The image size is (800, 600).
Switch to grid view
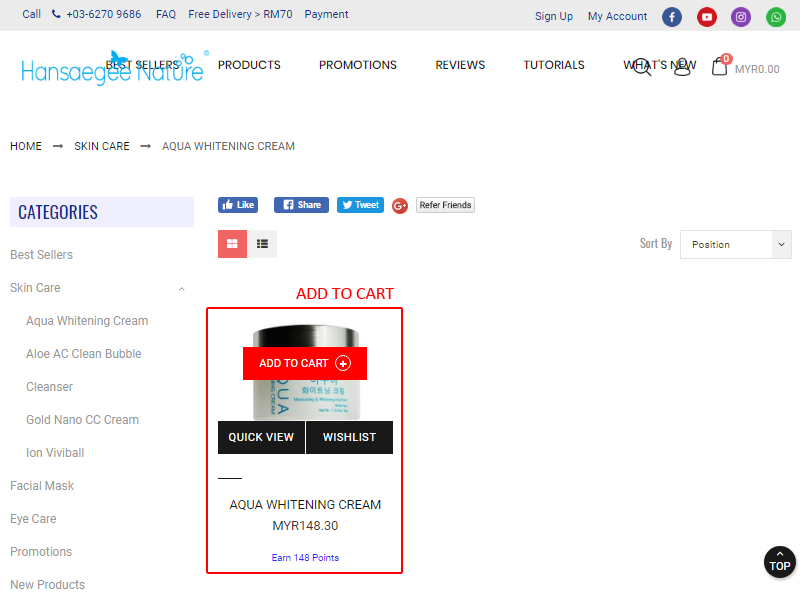click(232, 244)
